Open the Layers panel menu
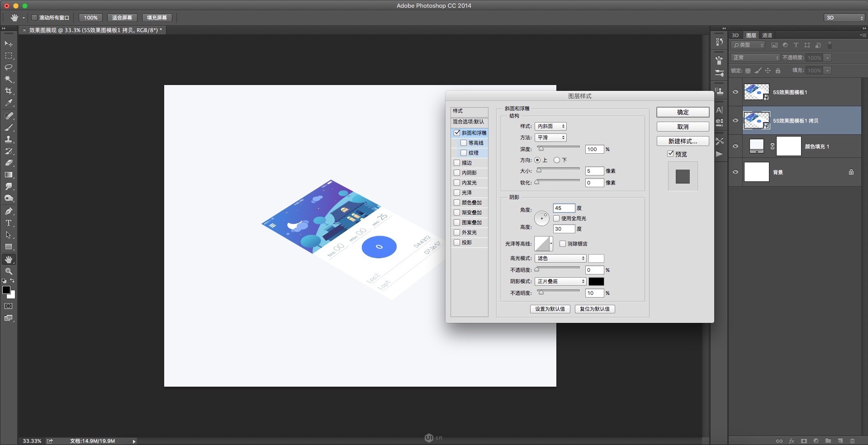Viewport: 868px width, 445px height. click(863, 35)
